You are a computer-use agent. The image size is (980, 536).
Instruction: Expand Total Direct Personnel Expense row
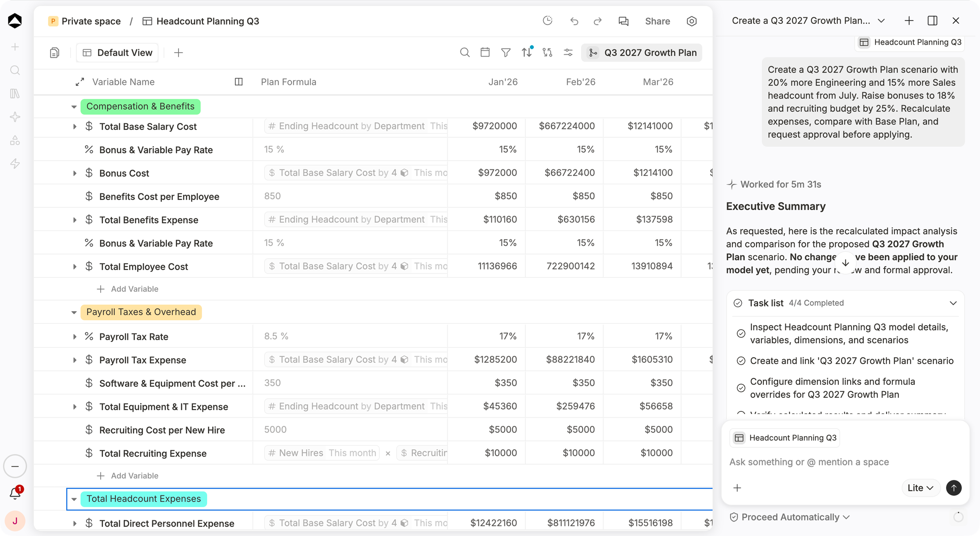click(75, 523)
